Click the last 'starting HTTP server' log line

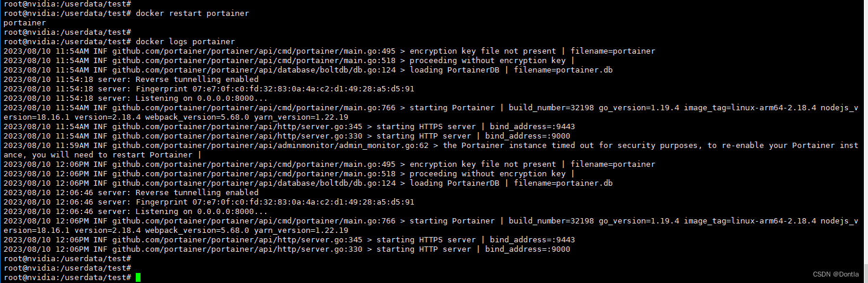[x=287, y=249]
